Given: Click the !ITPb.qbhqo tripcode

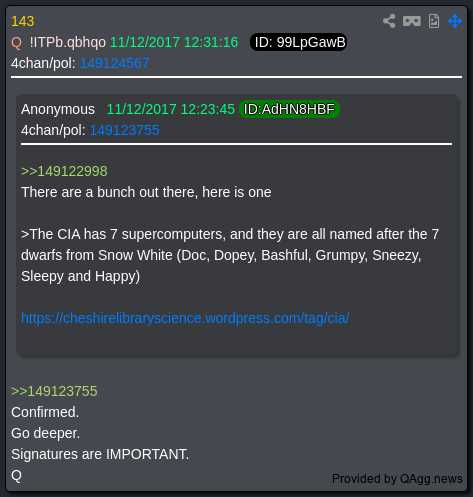Looking at the screenshot, I should 68,43.
